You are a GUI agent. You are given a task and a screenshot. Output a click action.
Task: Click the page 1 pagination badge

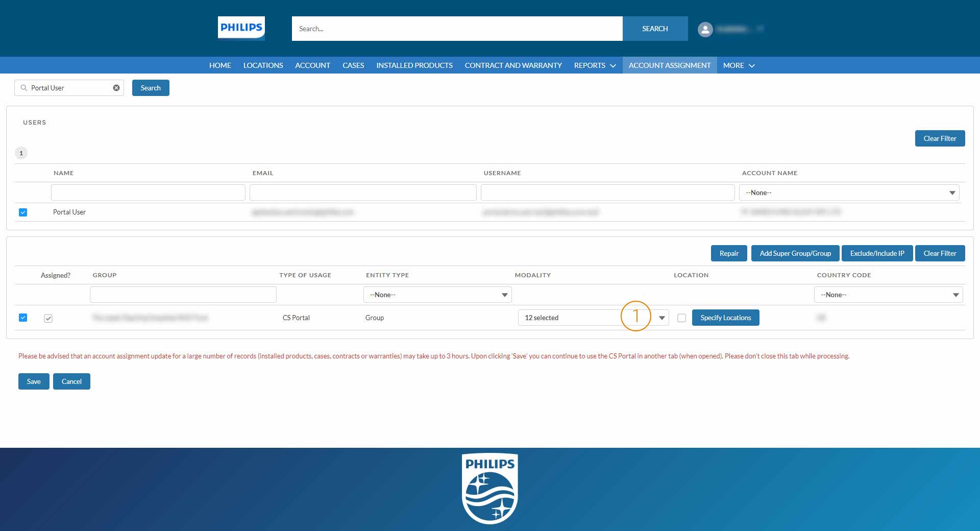click(x=21, y=153)
